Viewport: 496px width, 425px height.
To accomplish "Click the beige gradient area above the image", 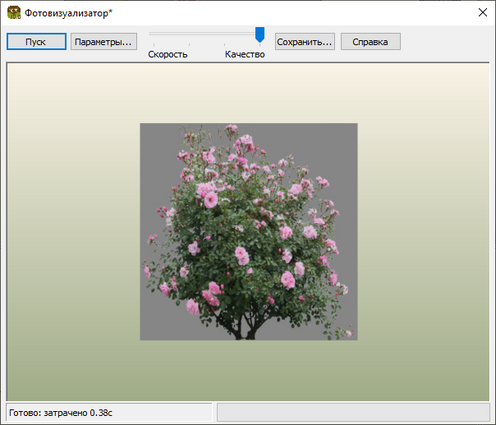I will pyautogui.click(x=248, y=93).
